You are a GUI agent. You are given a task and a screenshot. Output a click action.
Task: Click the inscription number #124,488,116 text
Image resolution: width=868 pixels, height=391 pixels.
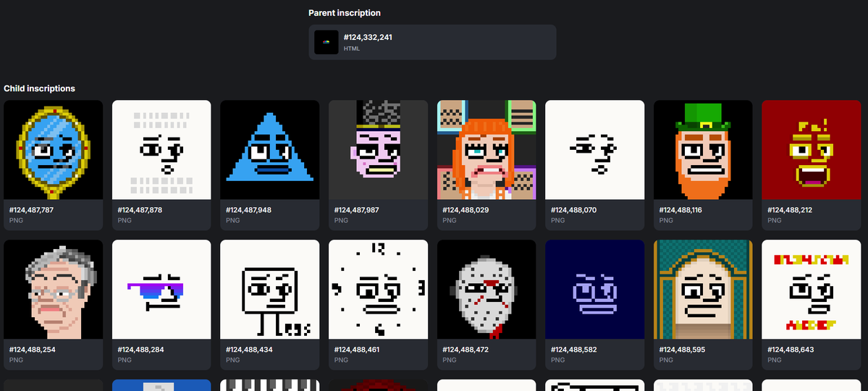pos(681,211)
